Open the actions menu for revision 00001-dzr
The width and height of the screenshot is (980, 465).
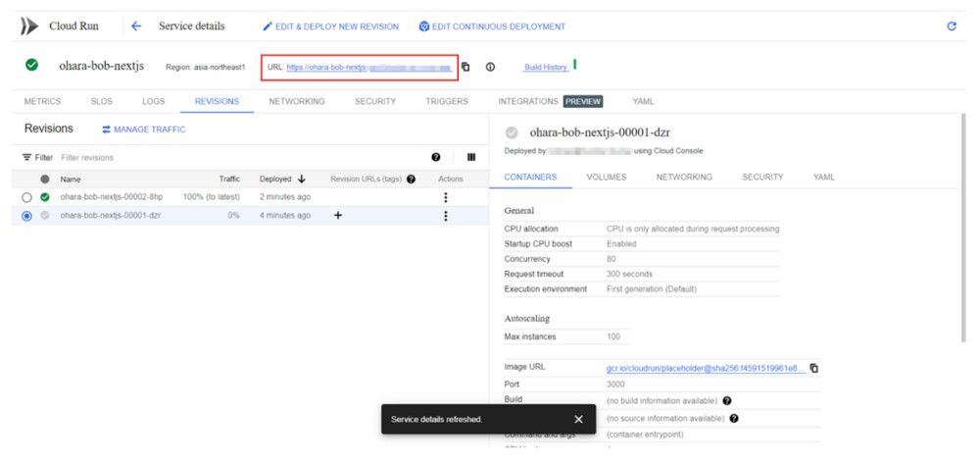(x=446, y=216)
